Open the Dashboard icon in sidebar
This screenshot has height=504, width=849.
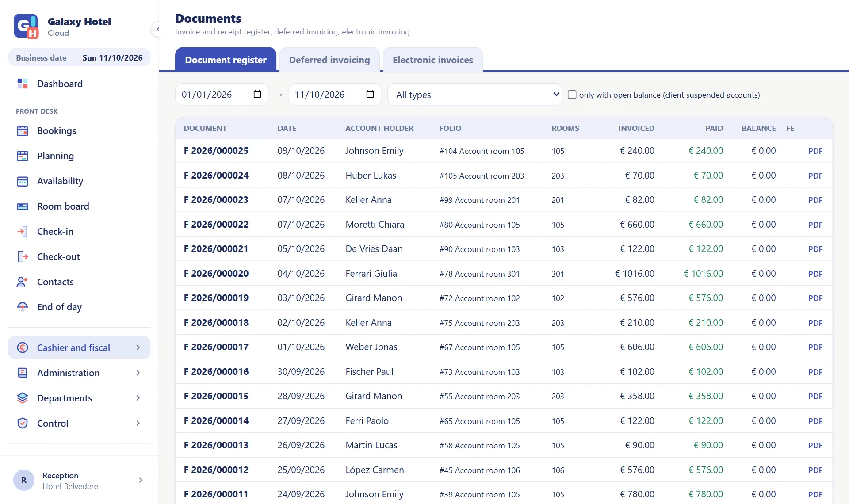coord(23,84)
